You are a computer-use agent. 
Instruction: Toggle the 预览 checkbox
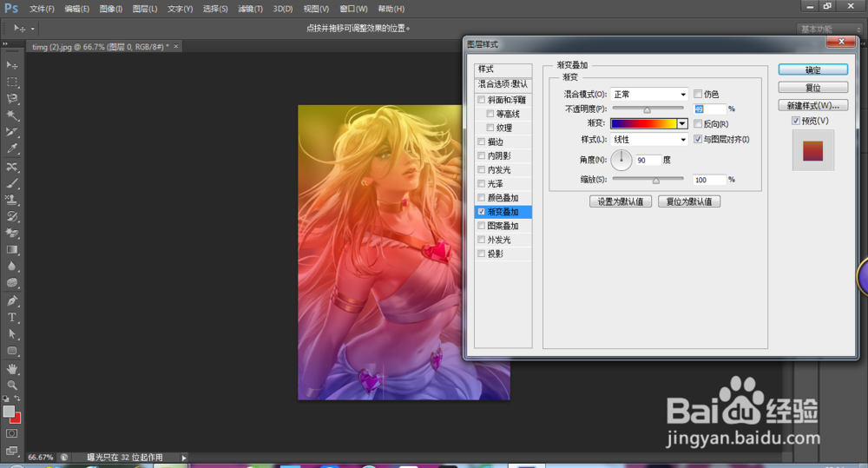coord(796,121)
